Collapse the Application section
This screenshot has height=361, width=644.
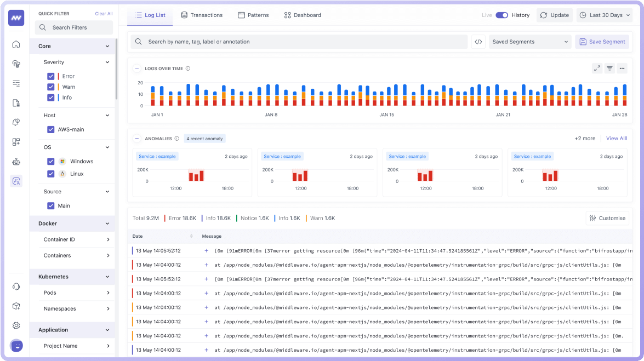(107, 330)
